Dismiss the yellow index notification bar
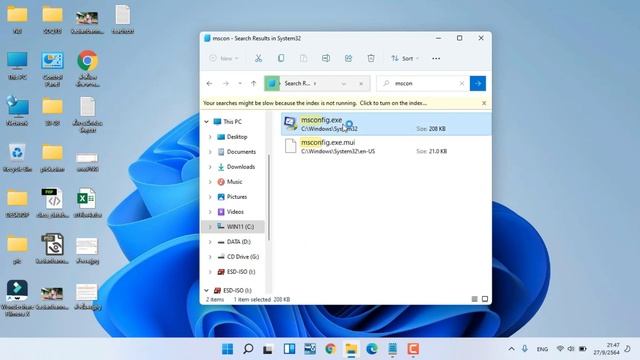Image resolution: width=640 pixels, height=360 pixels. 484,103
